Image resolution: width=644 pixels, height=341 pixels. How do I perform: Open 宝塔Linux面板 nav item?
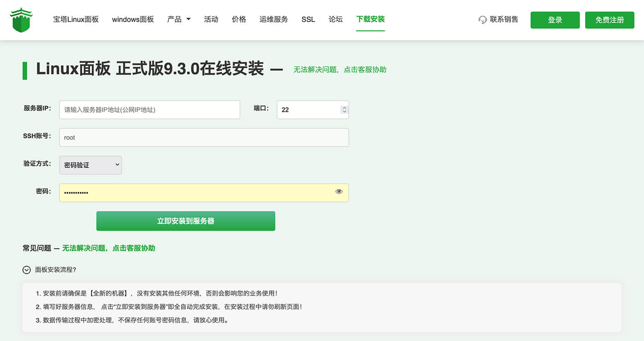(76, 19)
